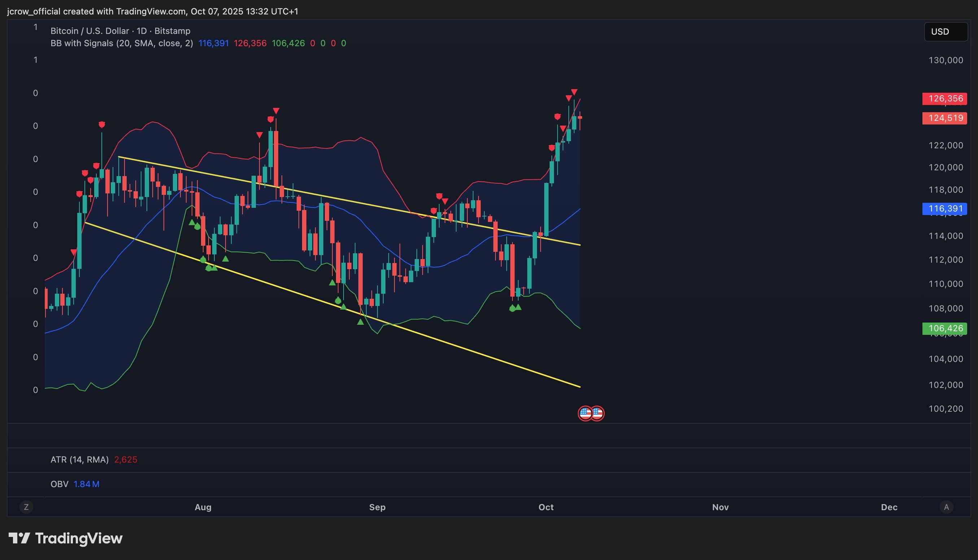Click the lowest green buy triangle near September
The height and width of the screenshot is (560, 978).
pyautogui.click(x=361, y=322)
